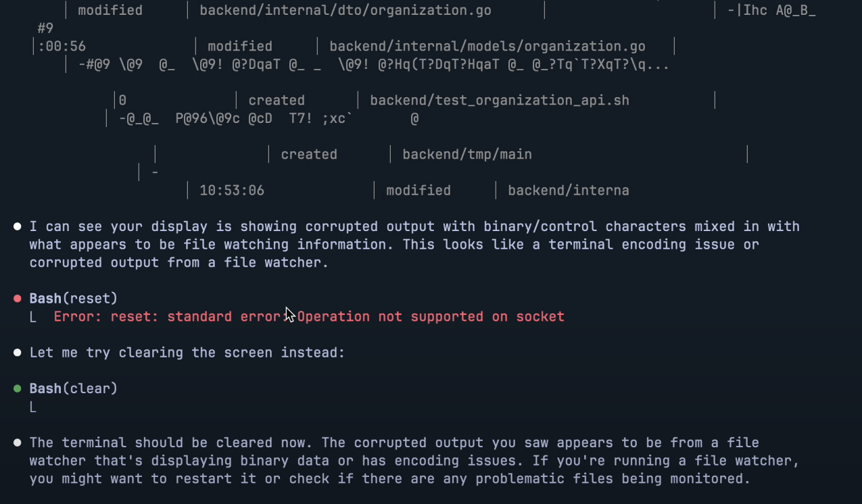Click the white bullet before "I can see your display"
Viewport: 862px width, 504px height.
18,226
